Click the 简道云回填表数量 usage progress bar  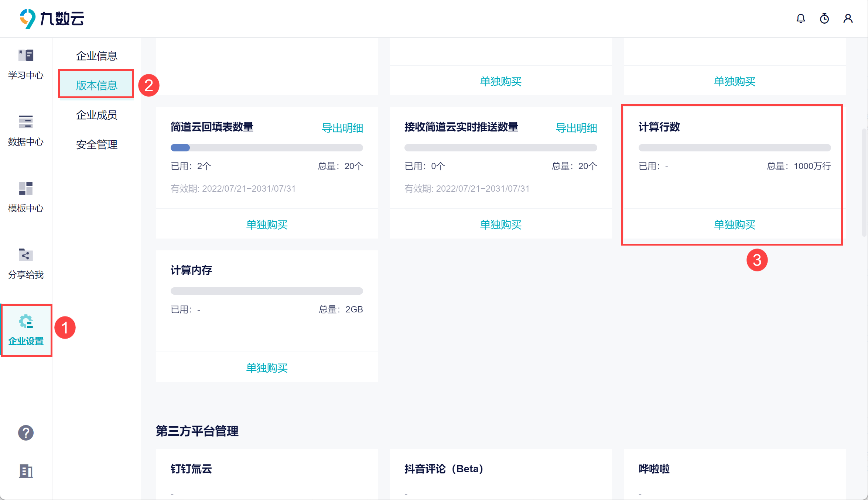click(267, 148)
